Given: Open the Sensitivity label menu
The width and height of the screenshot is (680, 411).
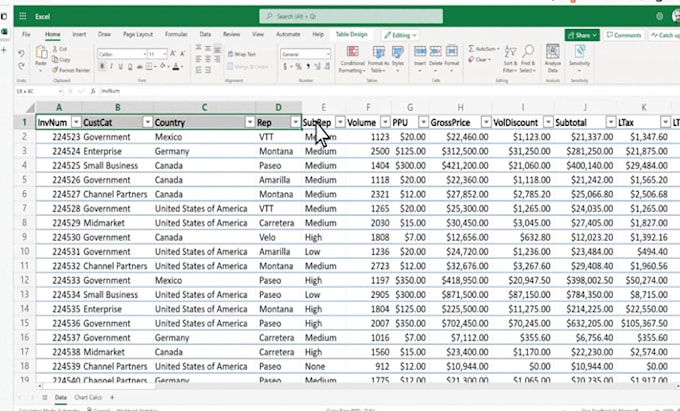Looking at the screenshot, I should point(579,58).
